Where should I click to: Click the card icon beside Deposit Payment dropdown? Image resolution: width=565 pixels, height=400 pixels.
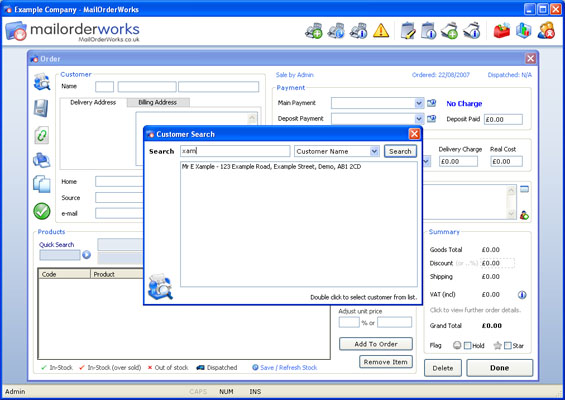[x=431, y=119]
